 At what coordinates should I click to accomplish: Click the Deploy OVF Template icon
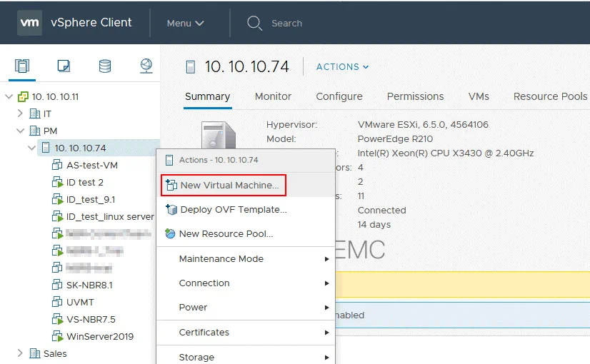point(171,210)
